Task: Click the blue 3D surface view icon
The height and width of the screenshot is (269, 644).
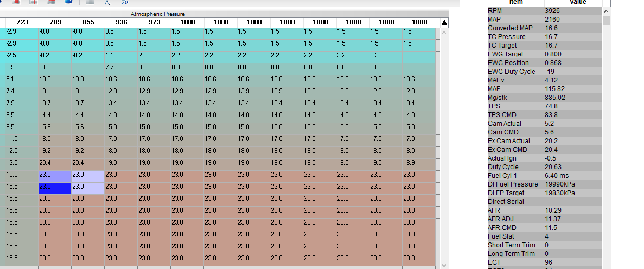Action: click(68, 2)
